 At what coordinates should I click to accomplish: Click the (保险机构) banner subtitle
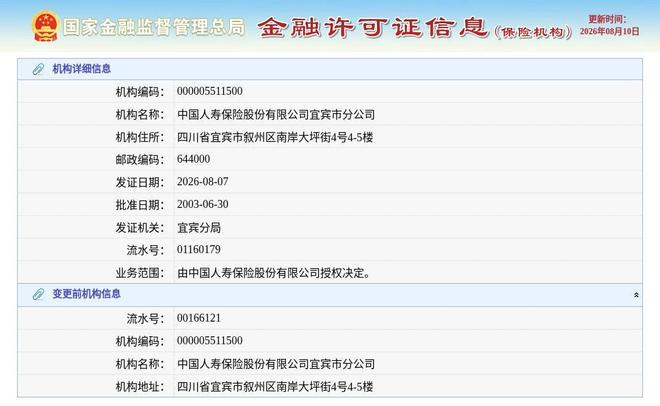tap(533, 32)
